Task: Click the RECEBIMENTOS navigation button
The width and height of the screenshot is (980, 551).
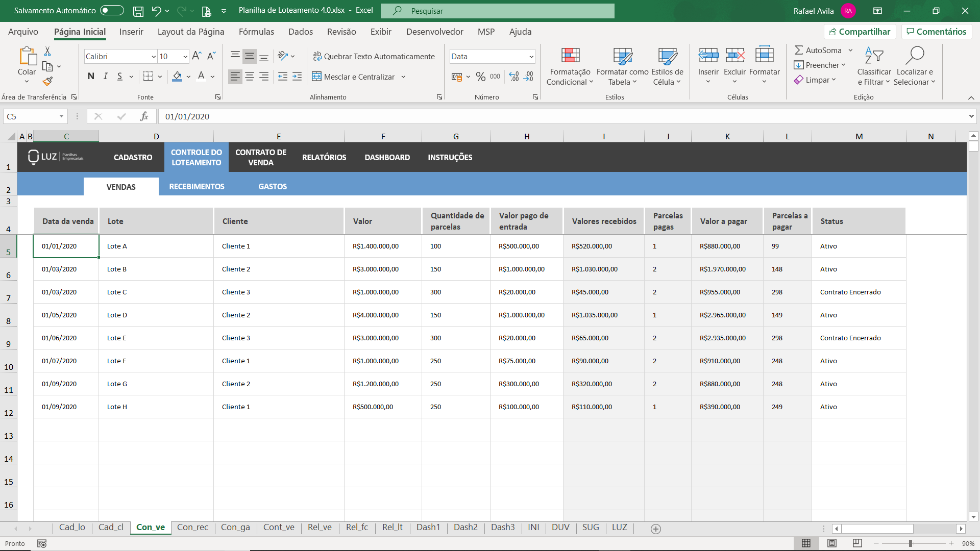Action: tap(197, 187)
